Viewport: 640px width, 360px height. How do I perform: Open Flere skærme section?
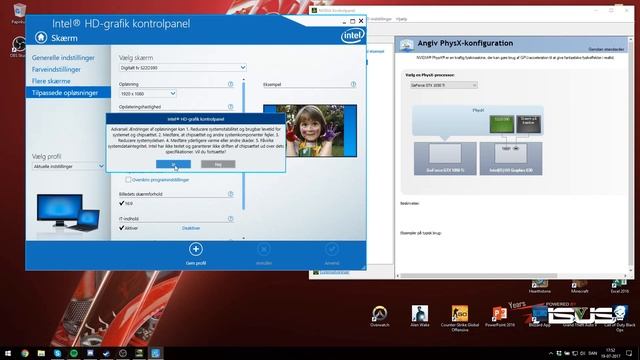click(x=51, y=81)
